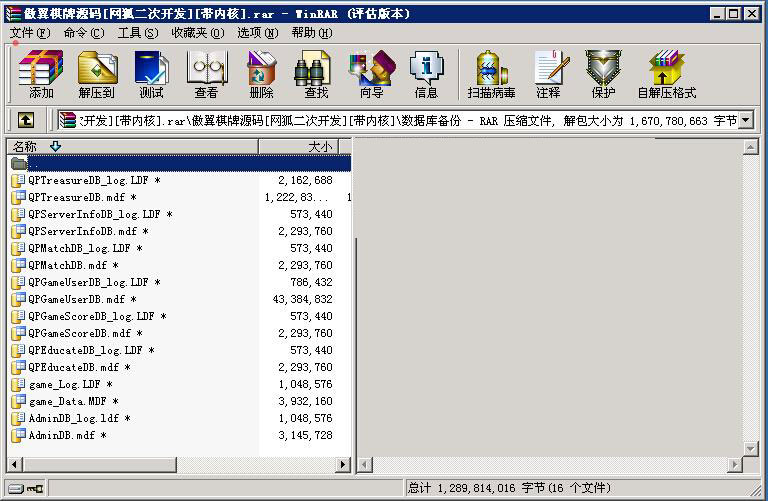Show archive Info (信息) icon

(426, 74)
